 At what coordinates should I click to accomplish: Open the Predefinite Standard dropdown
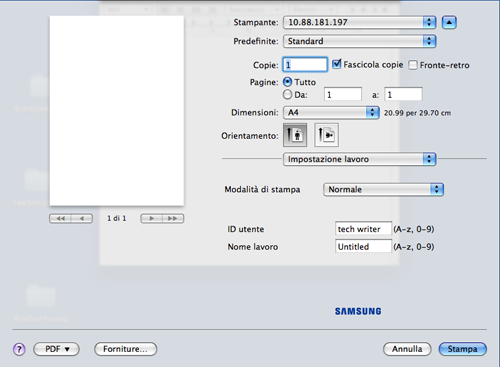click(x=359, y=41)
